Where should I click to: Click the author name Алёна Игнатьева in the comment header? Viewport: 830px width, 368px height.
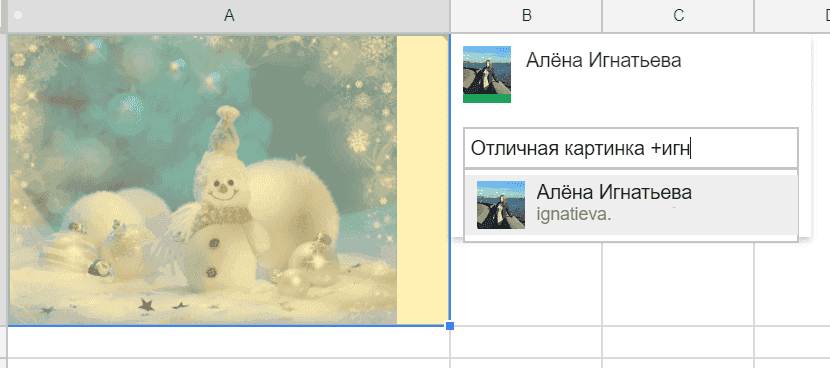(603, 61)
